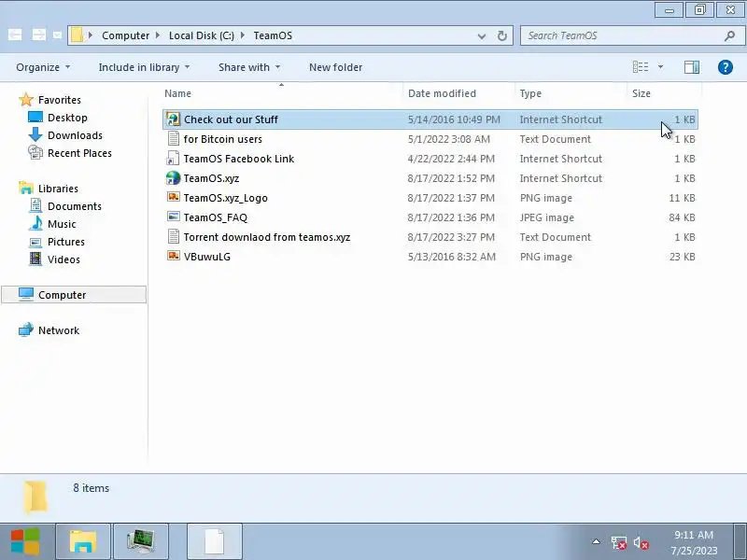The height and width of the screenshot is (560, 747).
Task: Change your view icon button
Action: pyautogui.click(x=641, y=67)
